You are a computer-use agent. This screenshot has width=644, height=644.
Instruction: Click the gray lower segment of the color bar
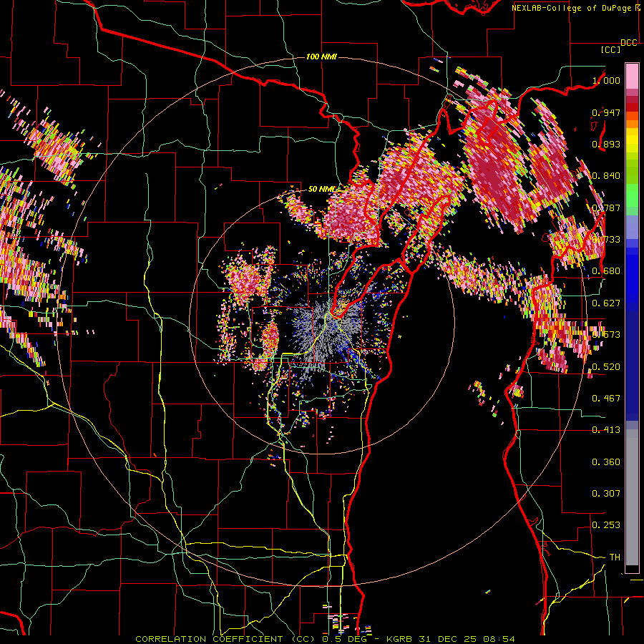click(632, 497)
